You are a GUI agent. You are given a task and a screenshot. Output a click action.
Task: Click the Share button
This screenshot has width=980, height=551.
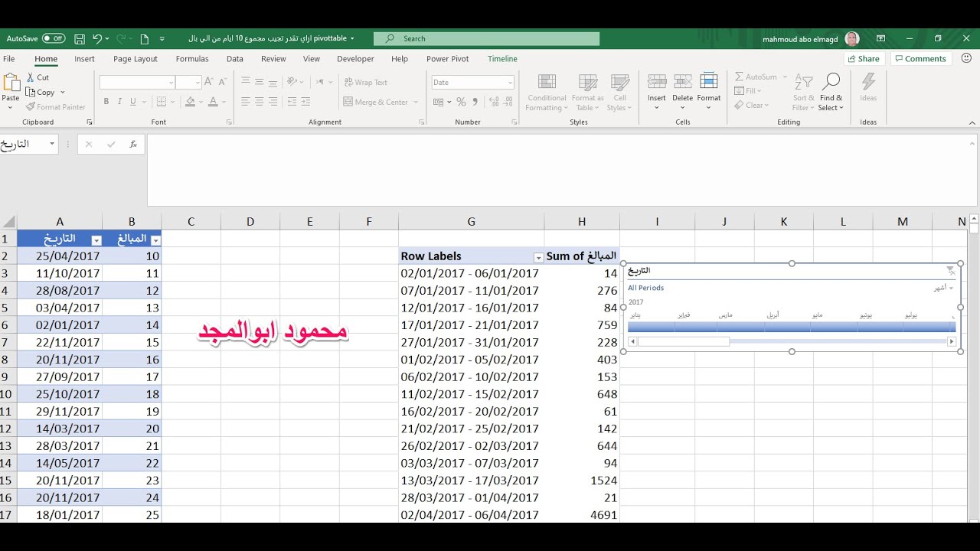coord(864,59)
